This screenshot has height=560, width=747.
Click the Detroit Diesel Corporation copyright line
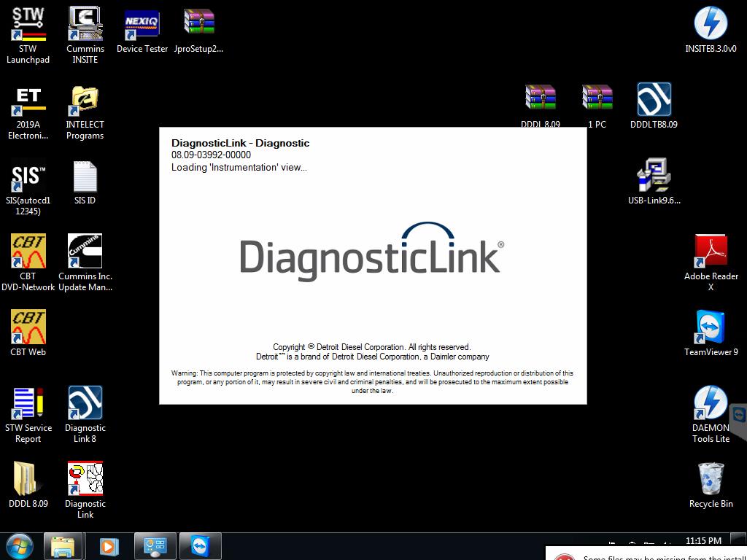(371, 347)
